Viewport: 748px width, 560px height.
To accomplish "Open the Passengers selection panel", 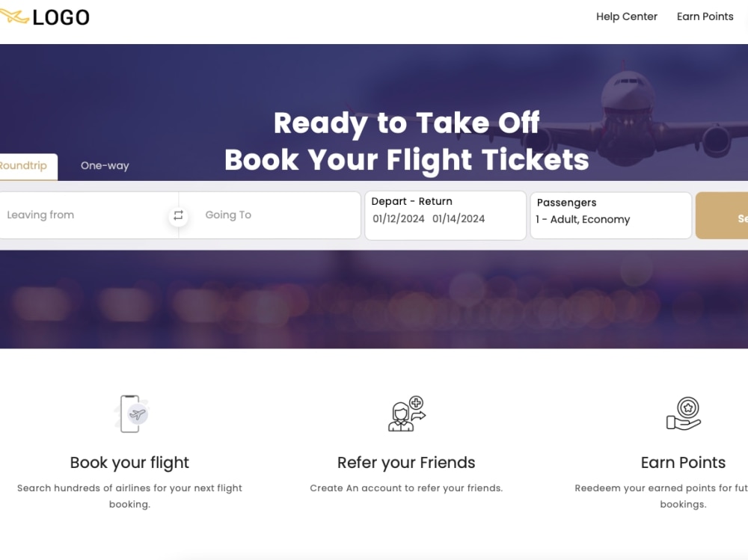I will tap(610, 215).
